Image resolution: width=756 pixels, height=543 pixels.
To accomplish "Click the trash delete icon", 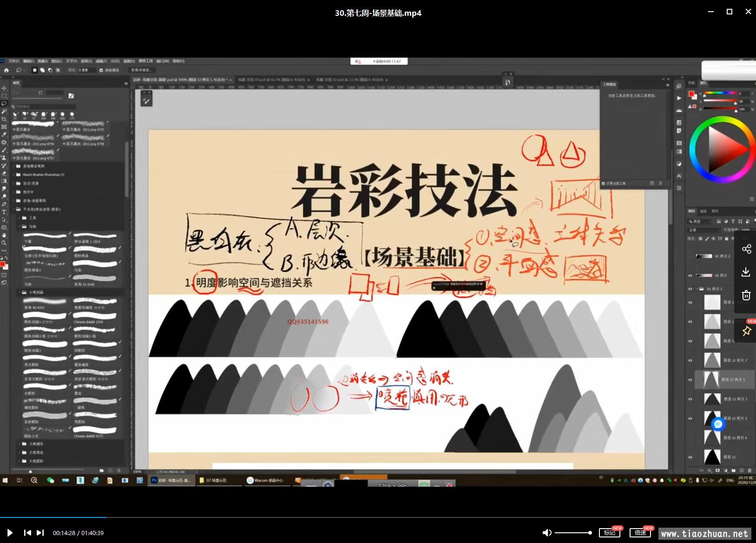I will tap(746, 295).
